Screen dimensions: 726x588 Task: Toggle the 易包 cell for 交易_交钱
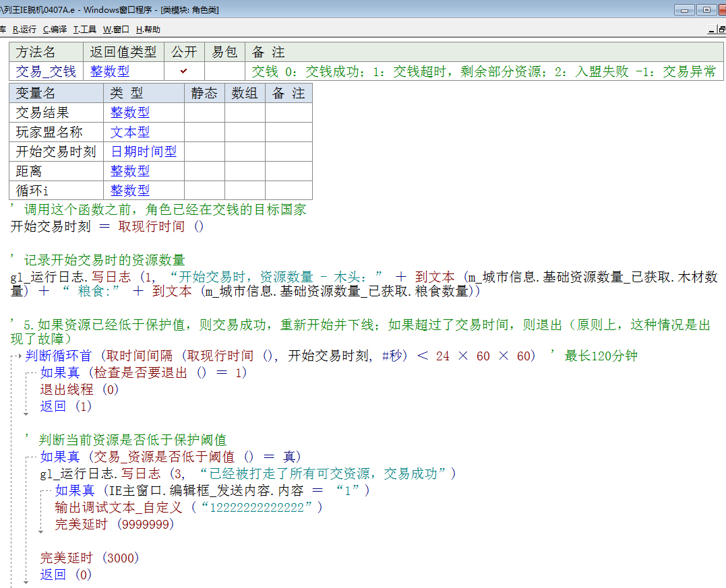(224, 71)
